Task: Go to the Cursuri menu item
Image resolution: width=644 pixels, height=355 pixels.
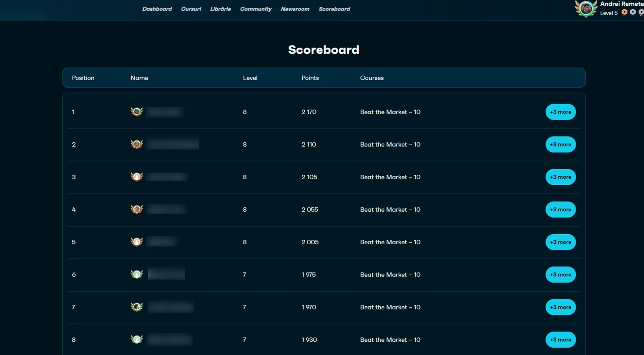Action: click(x=191, y=9)
